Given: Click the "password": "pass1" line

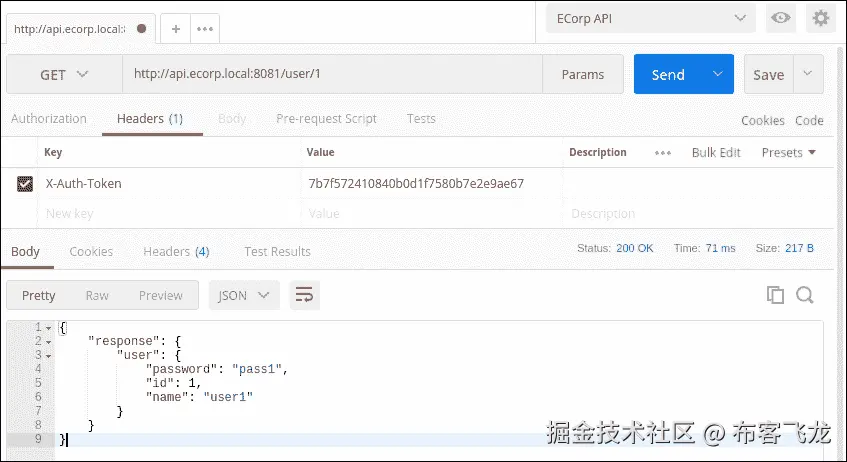Looking at the screenshot, I should (217, 370).
